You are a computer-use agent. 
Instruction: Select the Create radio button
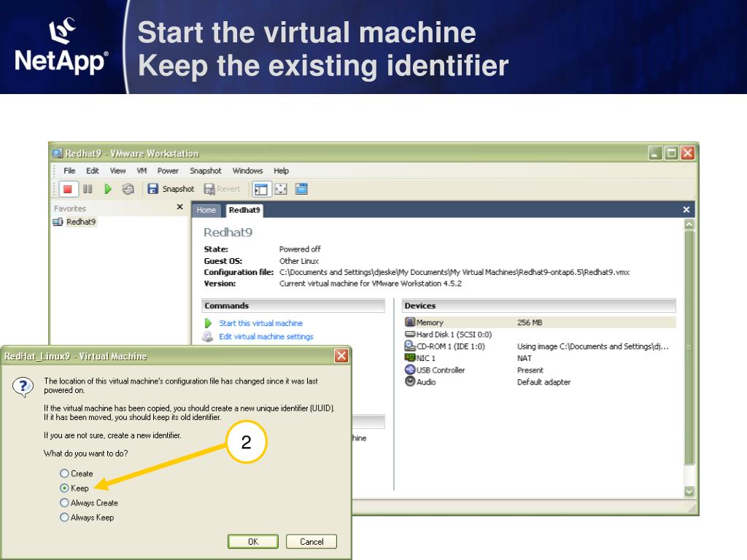pos(64,473)
